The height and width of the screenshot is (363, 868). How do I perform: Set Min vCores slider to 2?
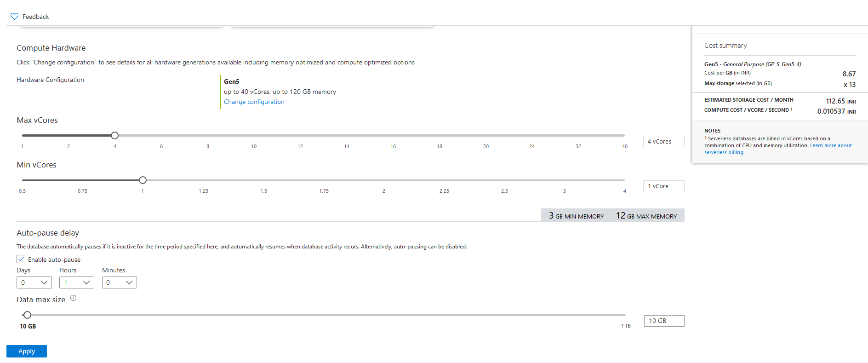tap(384, 180)
